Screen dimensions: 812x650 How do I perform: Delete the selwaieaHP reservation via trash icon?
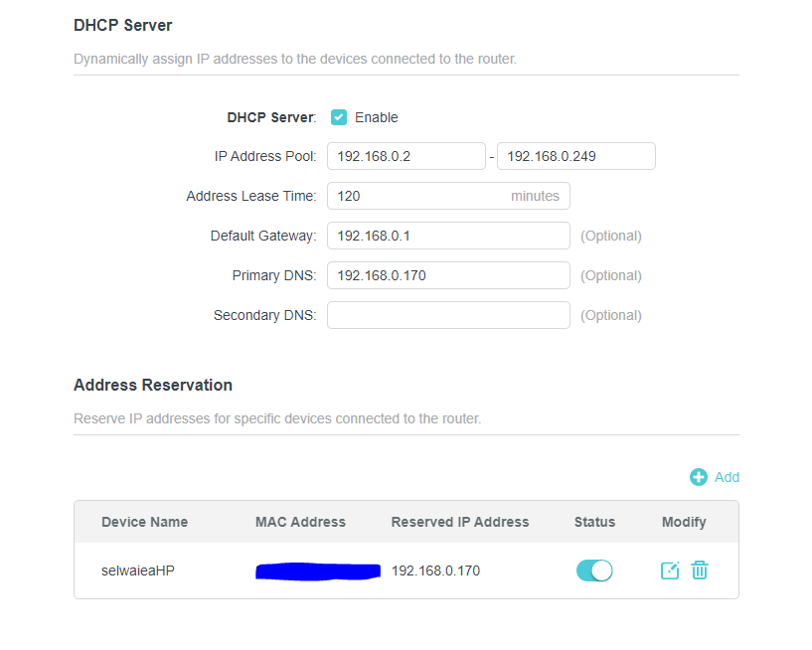pyautogui.click(x=700, y=570)
